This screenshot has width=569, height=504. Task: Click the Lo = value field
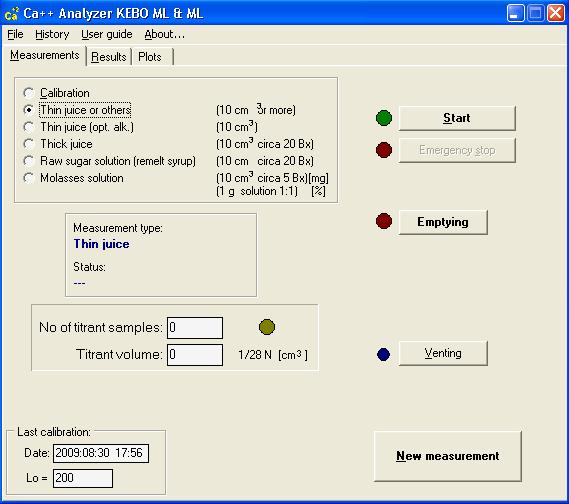point(83,478)
